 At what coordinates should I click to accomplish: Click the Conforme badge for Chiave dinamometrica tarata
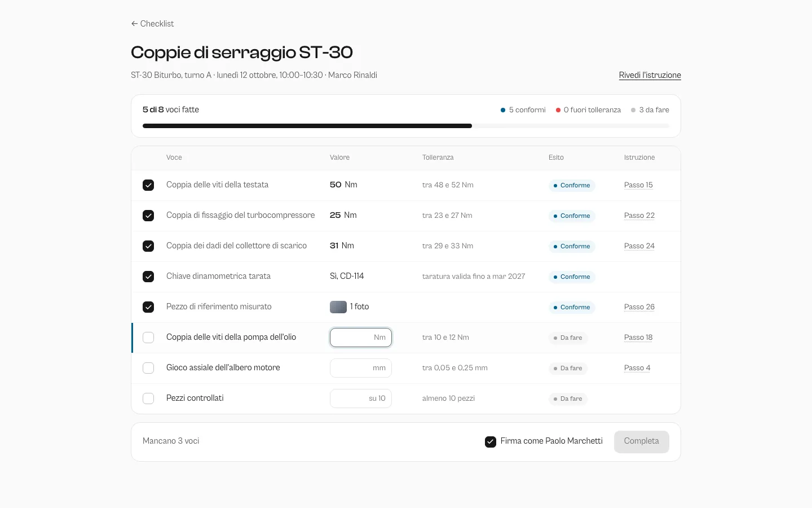coord(572,277)
